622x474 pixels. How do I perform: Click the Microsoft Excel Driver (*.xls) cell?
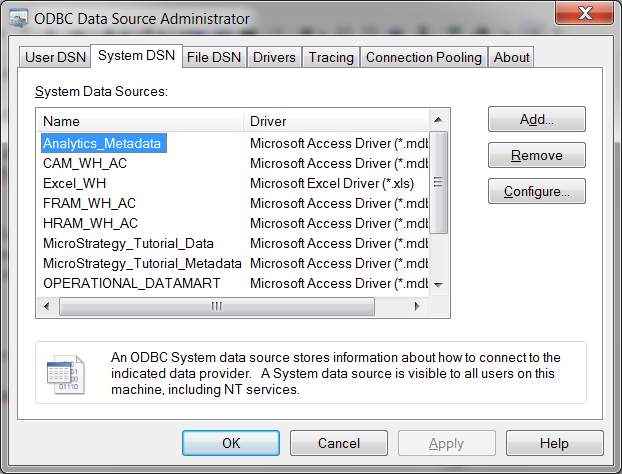pos(332,183)
